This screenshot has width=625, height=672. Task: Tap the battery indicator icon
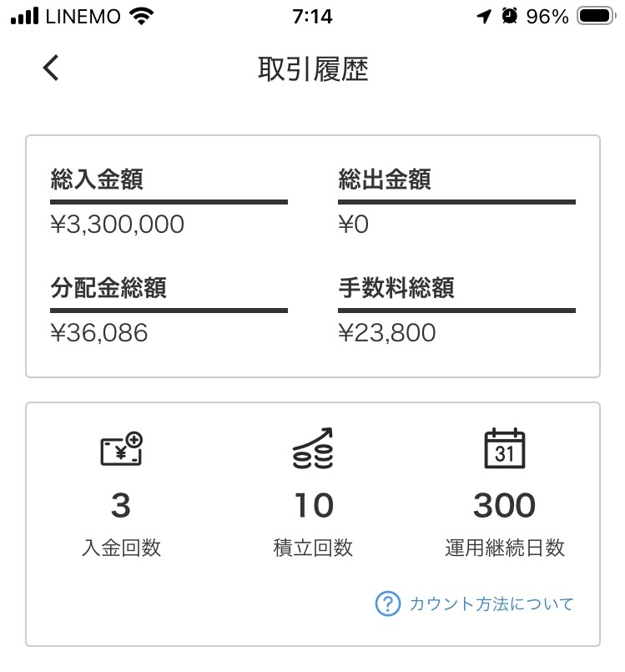[596, 17]
